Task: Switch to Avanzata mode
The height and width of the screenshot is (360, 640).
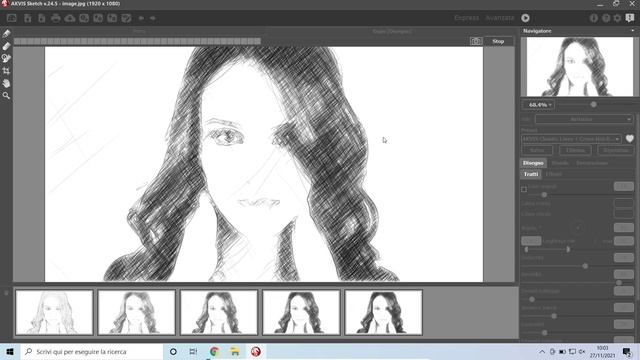Action: 500,18
